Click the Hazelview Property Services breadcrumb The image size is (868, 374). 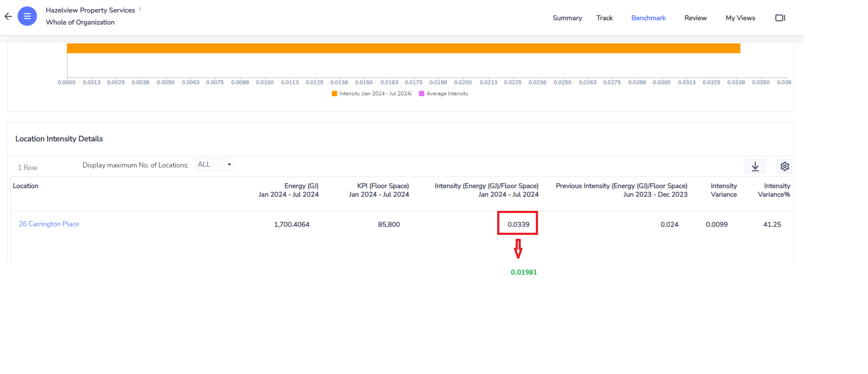point(90,10)
